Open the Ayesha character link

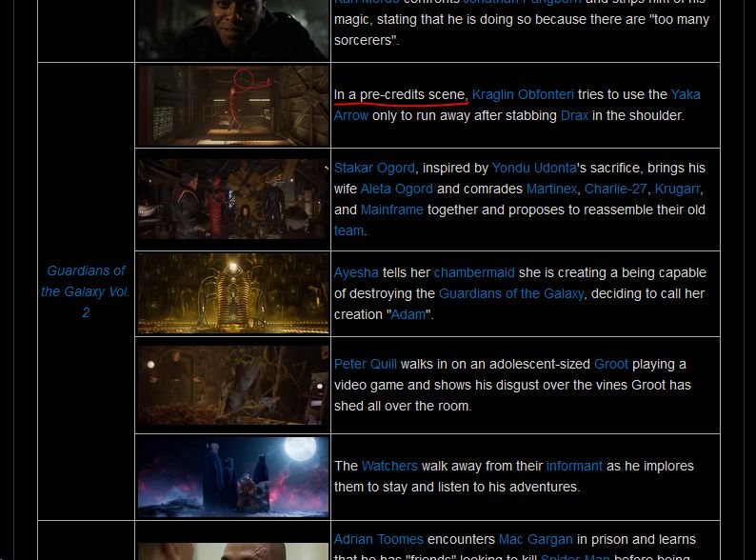[x=356, y=272]
